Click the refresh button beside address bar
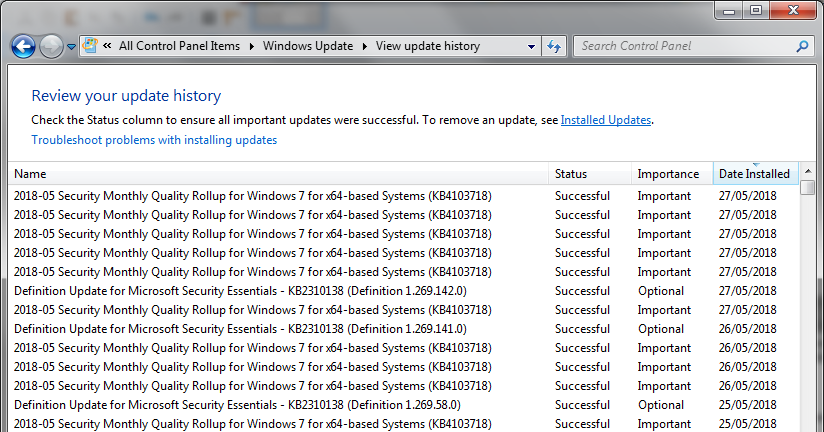Viewport: 824px width, 432px height. (x=554, y=46)
